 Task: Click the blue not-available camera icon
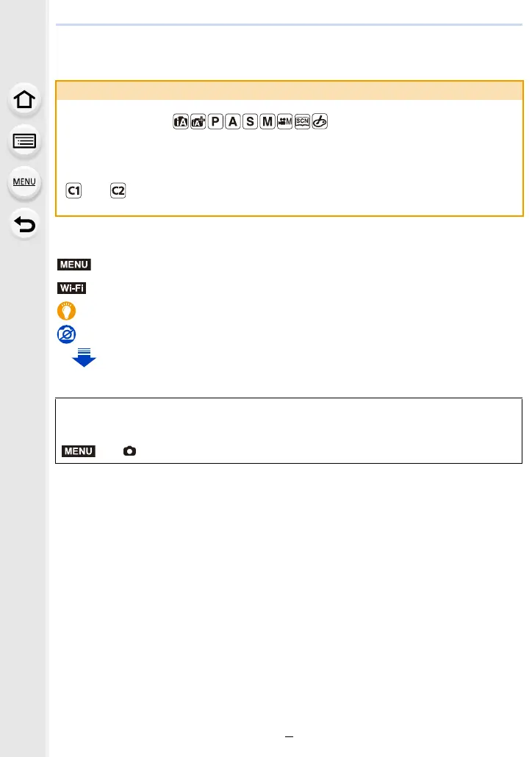click(x=67, y=334)
